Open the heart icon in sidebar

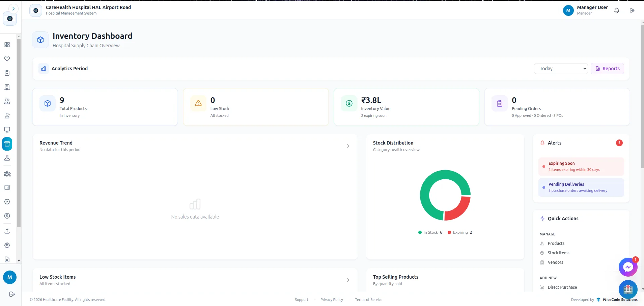(x=7, y=59)
